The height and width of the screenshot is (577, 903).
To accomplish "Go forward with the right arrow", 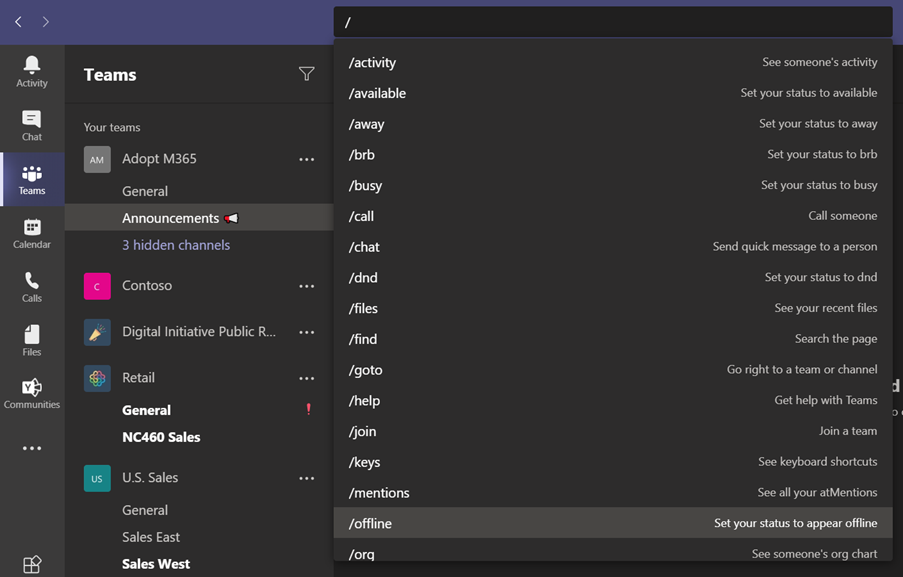I will tap(45, 22).
